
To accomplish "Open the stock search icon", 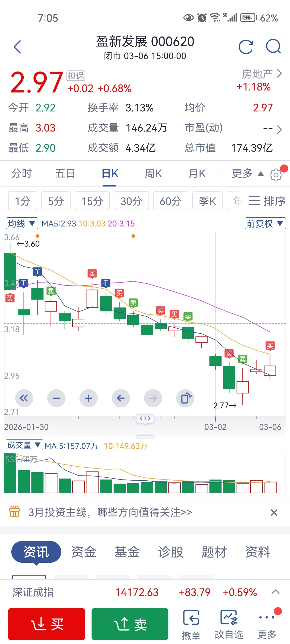I will (x=273, y=47).
